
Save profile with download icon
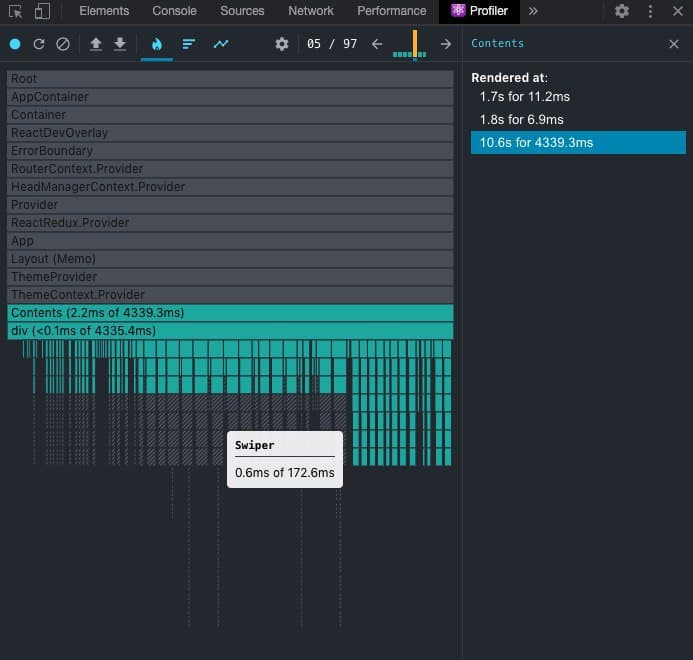(x=120, y=44)
